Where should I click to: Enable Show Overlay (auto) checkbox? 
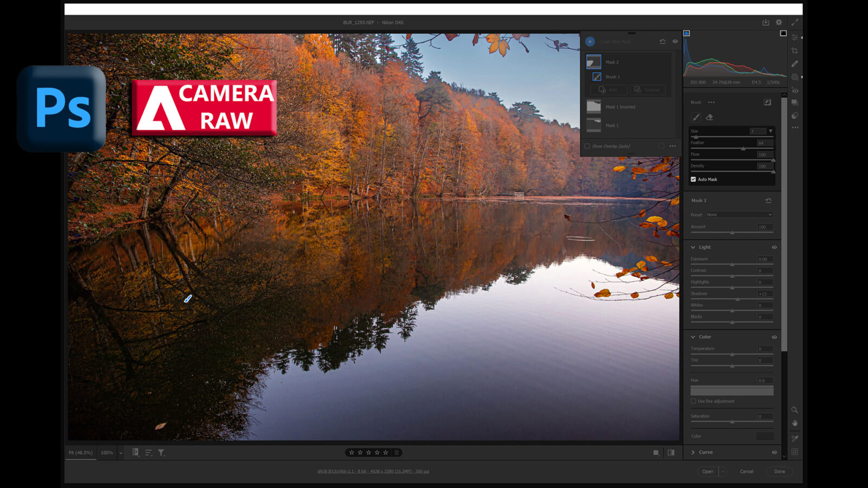[587, 146]
